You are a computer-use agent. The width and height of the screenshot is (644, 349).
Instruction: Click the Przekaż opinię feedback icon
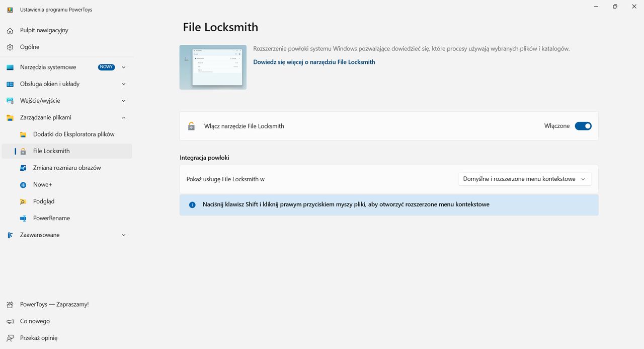10,338
